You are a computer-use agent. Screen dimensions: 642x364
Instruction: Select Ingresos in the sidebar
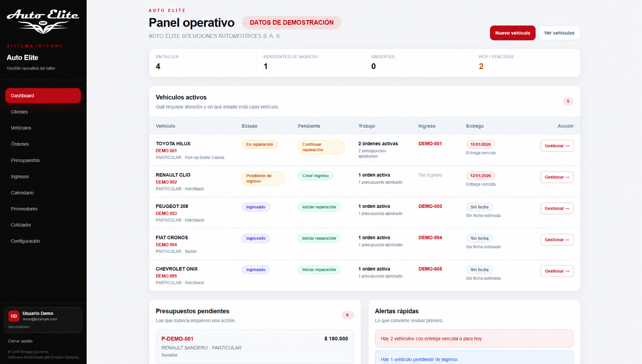[x=20, y=177]
